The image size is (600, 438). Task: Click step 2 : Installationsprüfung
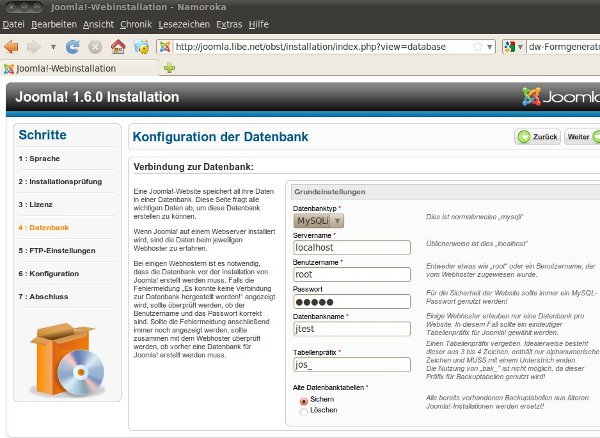click(60, 182)
